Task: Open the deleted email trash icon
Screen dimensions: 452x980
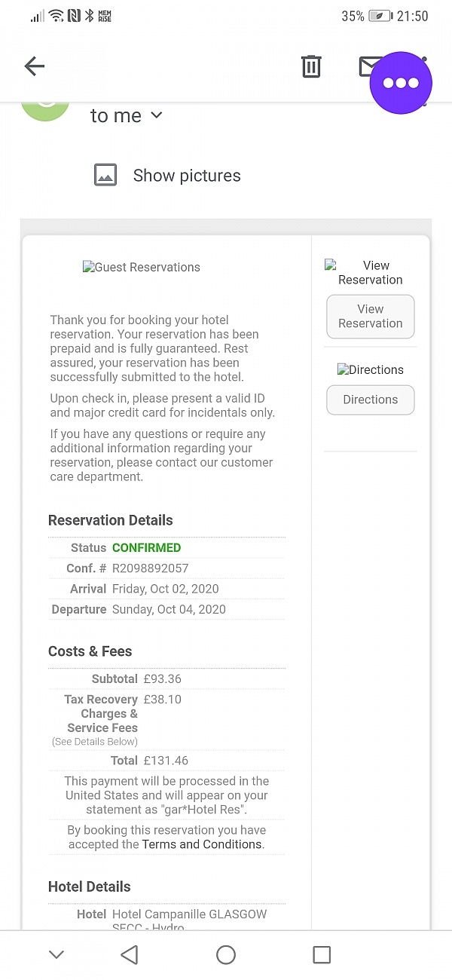Action: 311,66
